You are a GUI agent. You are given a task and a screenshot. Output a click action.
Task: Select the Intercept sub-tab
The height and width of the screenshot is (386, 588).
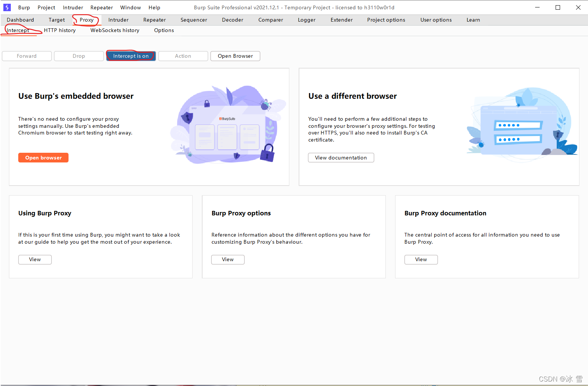pyautogui.click(x=18, y=30)
